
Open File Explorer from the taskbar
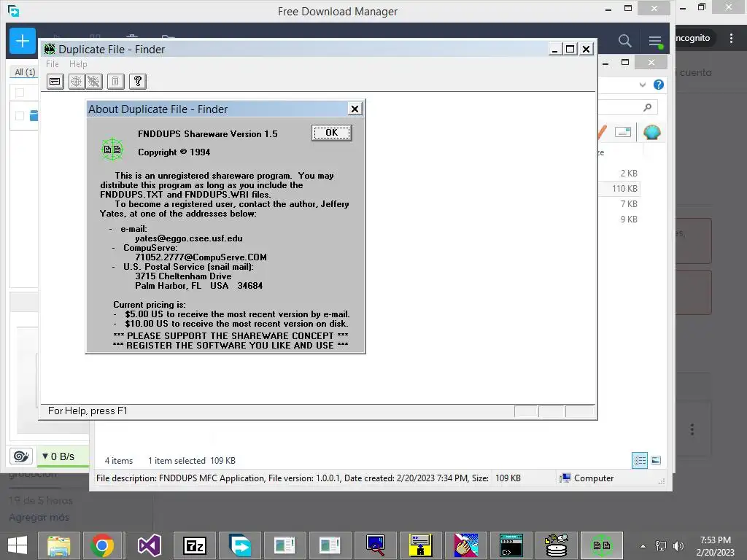[58, 545]
